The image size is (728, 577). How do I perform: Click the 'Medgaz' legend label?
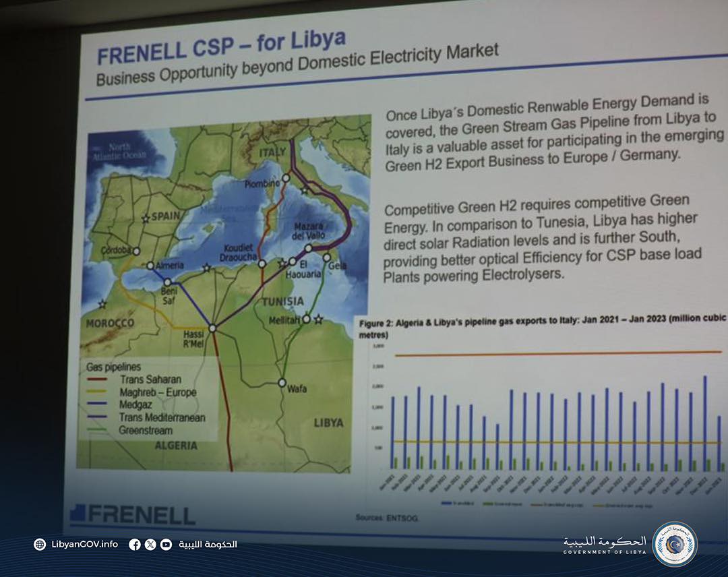click(135, 405)
